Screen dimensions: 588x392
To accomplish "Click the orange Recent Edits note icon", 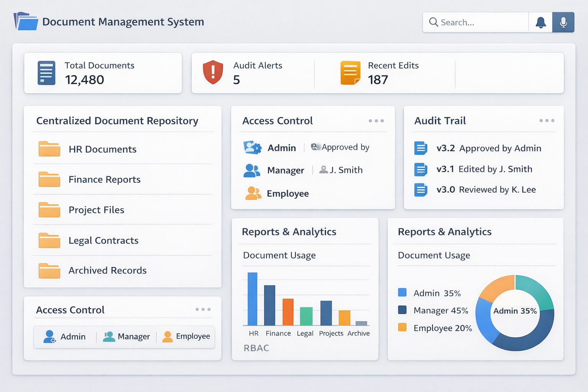I will [x=350, y=73].
